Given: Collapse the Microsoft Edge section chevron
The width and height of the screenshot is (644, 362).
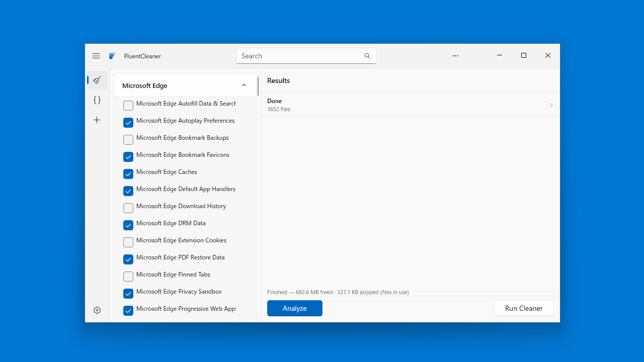Looking at the screenshot, I should click(x=244, y=85).
